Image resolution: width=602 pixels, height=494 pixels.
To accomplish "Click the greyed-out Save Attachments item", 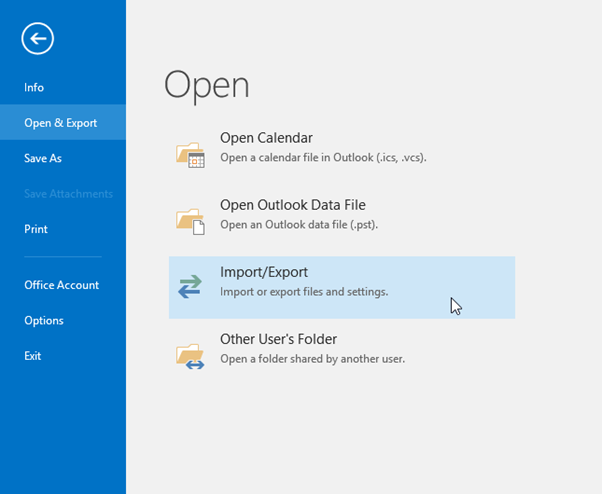I will point(68,194).
